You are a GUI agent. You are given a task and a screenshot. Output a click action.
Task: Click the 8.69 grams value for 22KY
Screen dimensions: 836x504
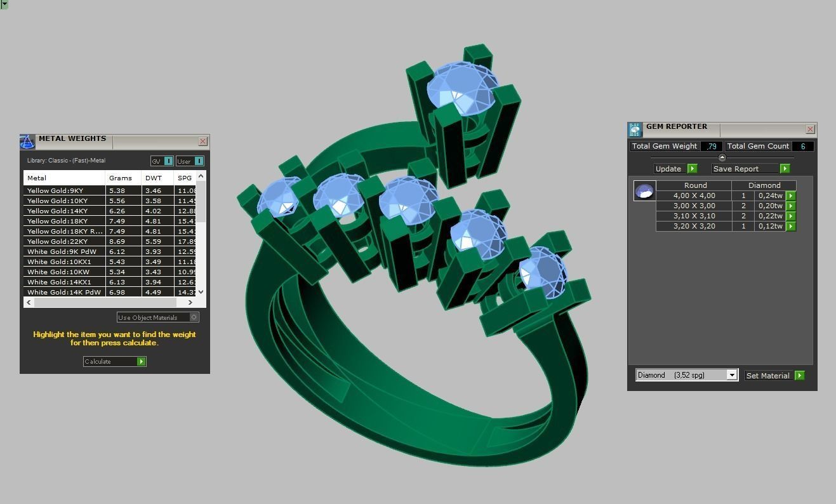pyautogui.click(x=117, y=241)
